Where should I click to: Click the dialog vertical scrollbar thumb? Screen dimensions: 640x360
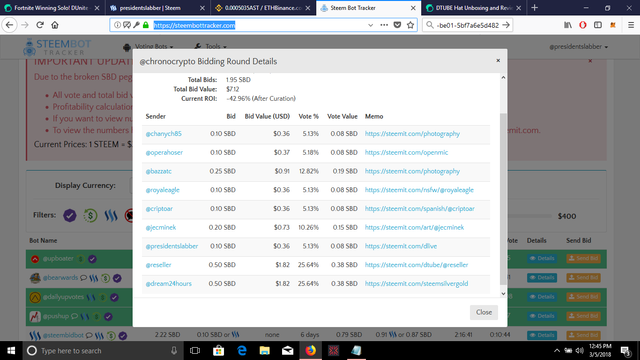[x=503, y=199]
